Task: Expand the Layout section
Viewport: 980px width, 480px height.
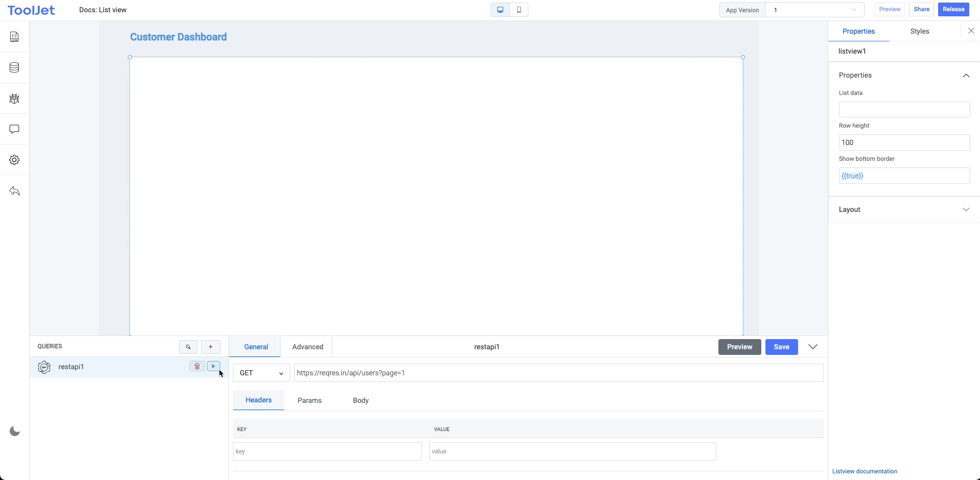Action: [x=903, y=209]
